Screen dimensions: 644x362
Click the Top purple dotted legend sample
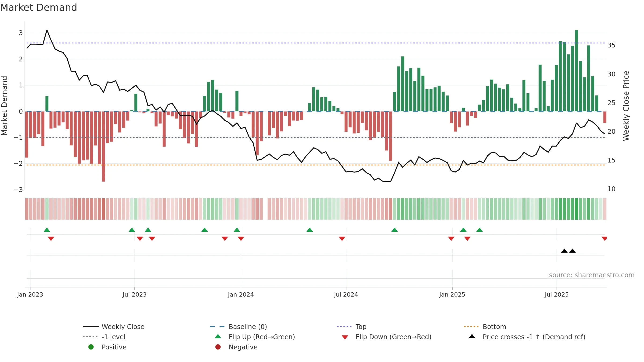pyautogui.click(x=344, y=327)
